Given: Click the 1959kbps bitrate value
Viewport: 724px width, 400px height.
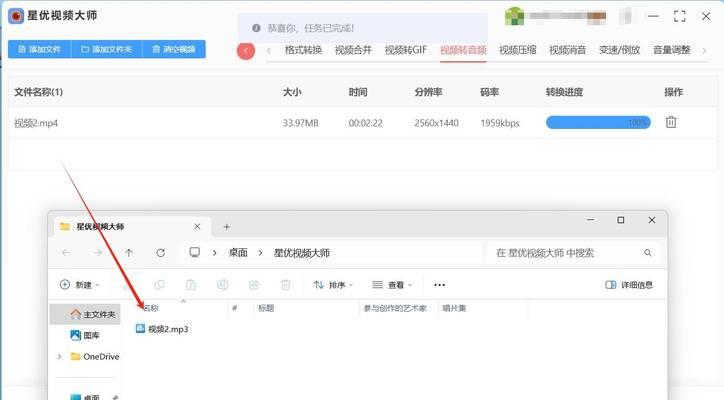Looking at the screenshot, I should point(500,123).
